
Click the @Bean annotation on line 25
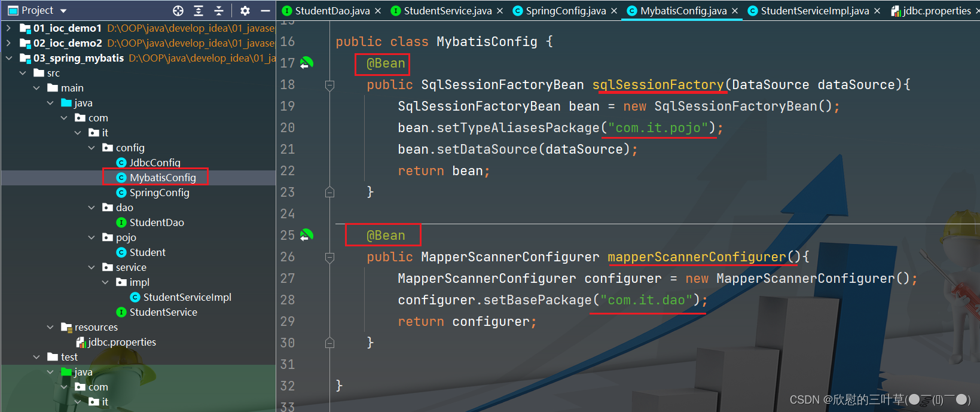[386, 236]
